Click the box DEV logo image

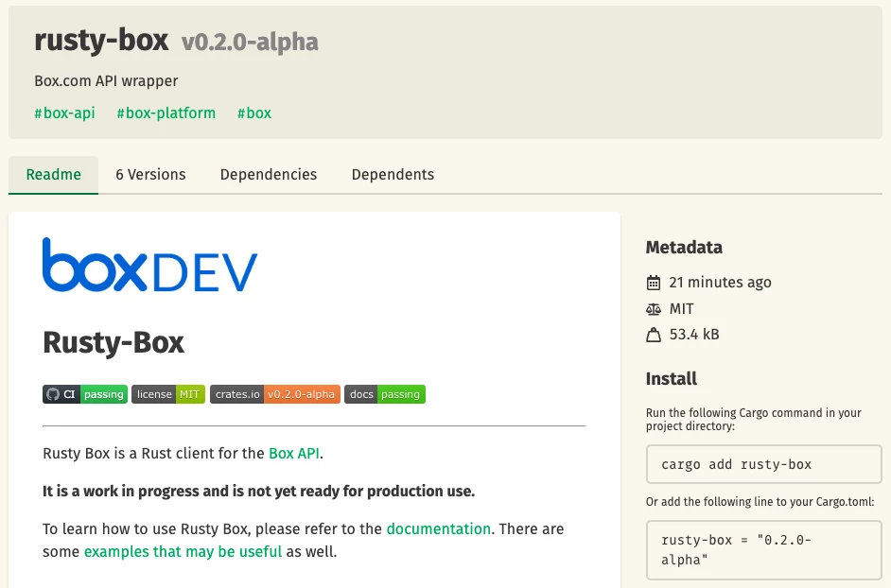tap(150, 265)
